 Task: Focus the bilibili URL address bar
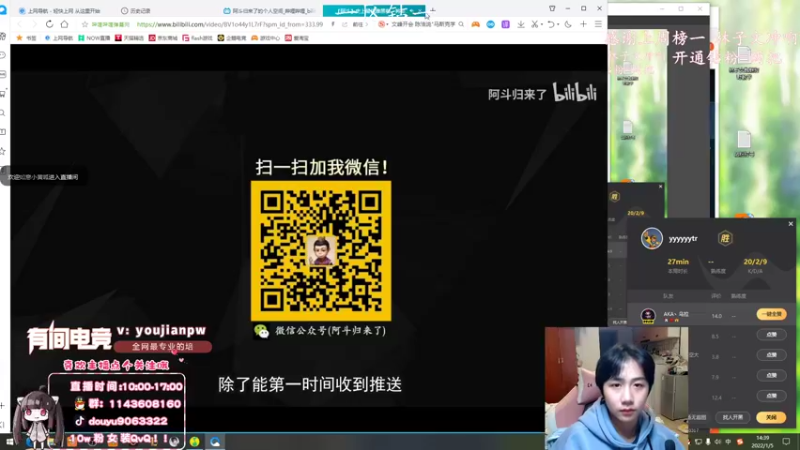click(230, 24)
